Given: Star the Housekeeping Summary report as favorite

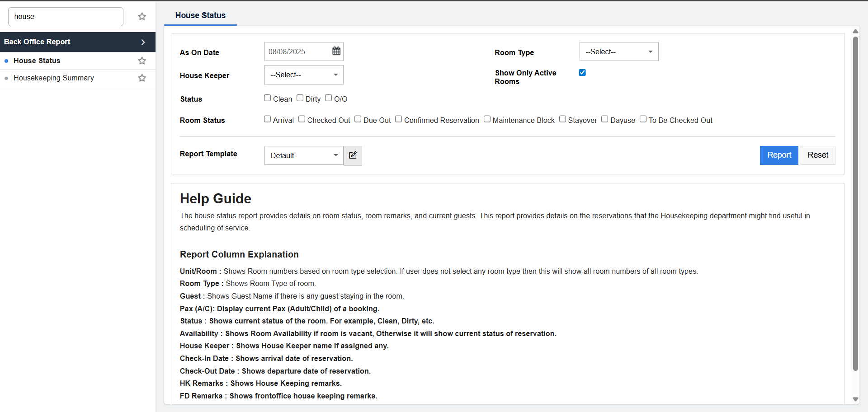Looking at the screenshot, I should (142, 78).
